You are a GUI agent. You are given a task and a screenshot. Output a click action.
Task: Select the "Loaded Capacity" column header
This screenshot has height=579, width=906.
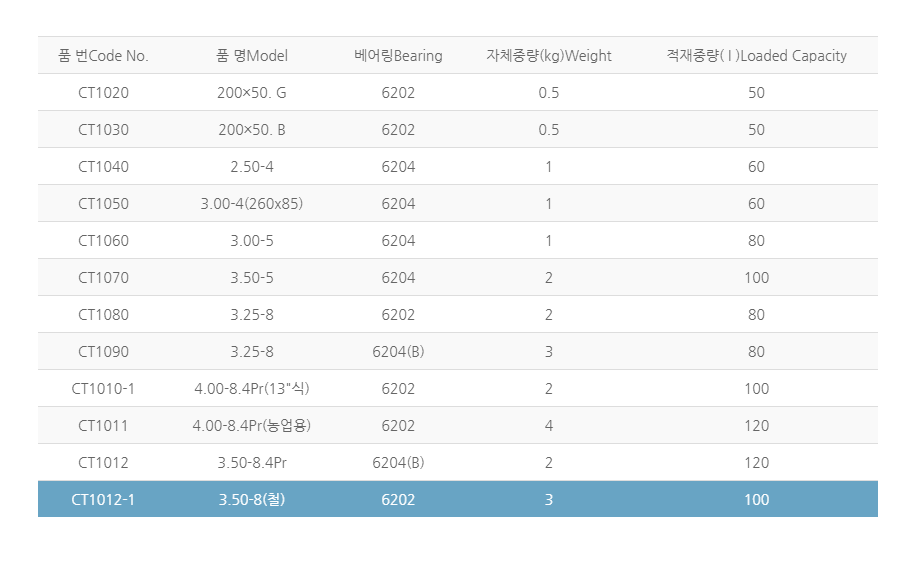pyautogui.click(x=756, y=56)
